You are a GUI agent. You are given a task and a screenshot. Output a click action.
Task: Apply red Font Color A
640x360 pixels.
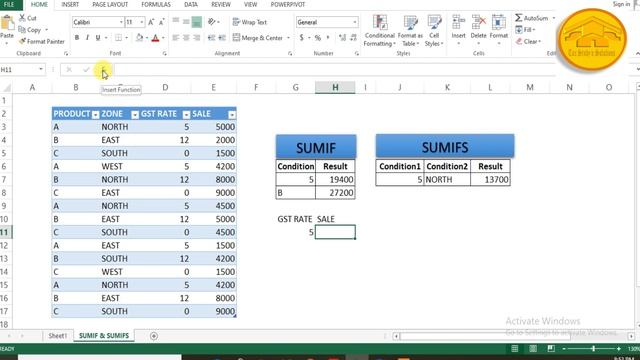point(156,38)
